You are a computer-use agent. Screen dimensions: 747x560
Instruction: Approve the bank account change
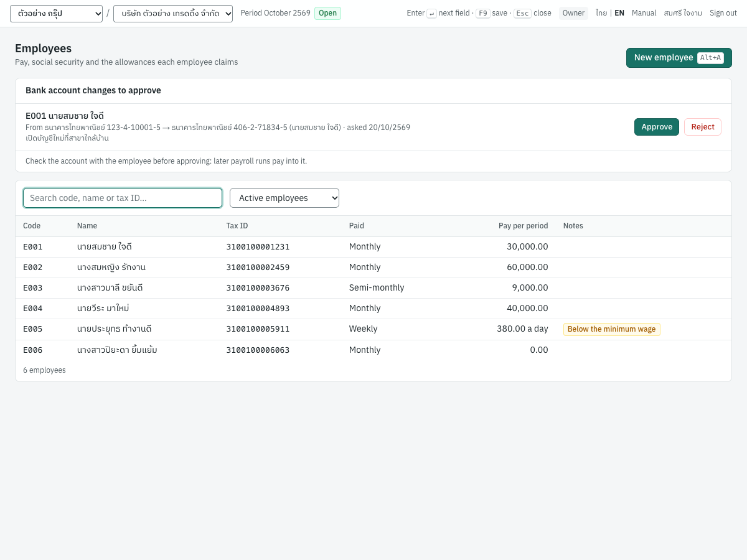pyautogui.click(x=657, y=127)
